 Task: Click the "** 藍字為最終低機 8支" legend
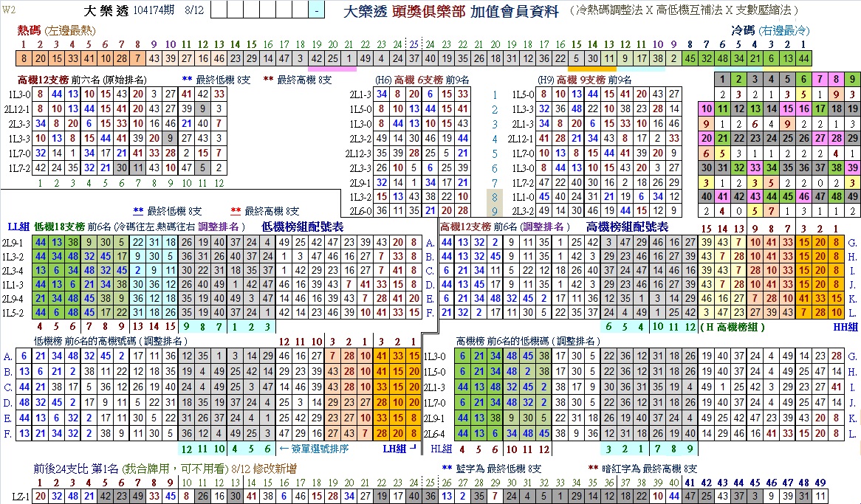click(x=492, y=469)
